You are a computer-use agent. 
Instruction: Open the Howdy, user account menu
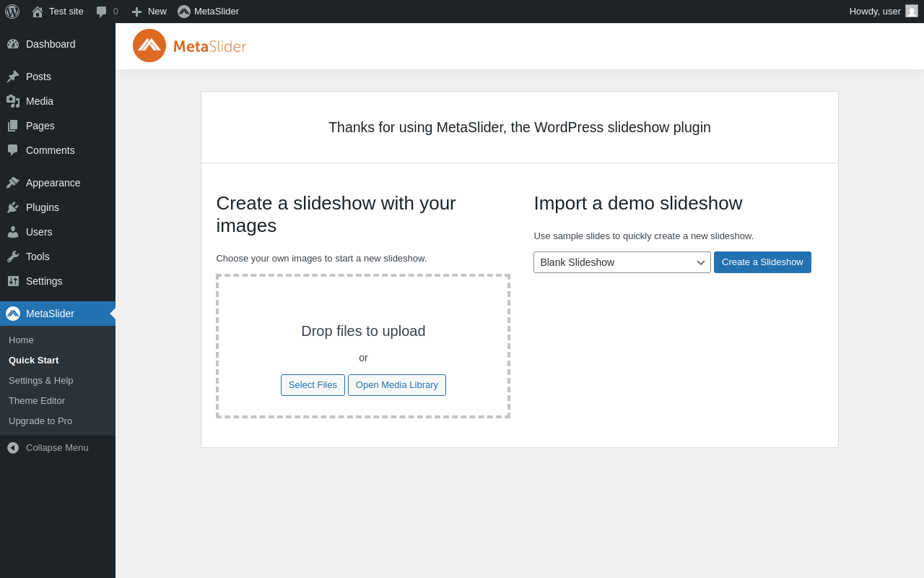[x=875, y=12]
